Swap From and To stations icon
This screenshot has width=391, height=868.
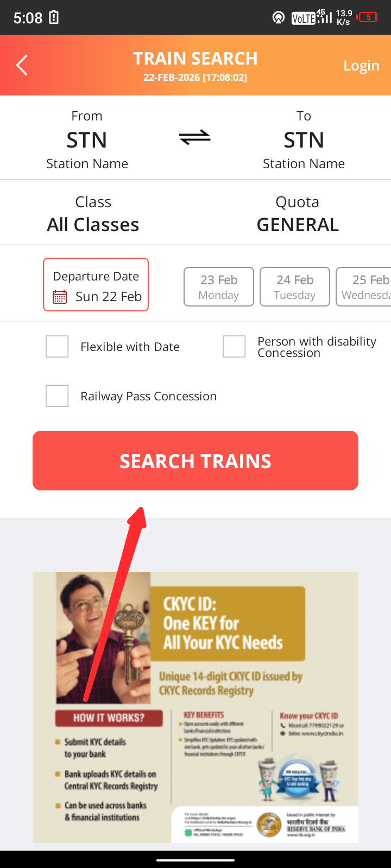(x=195, y=137)
